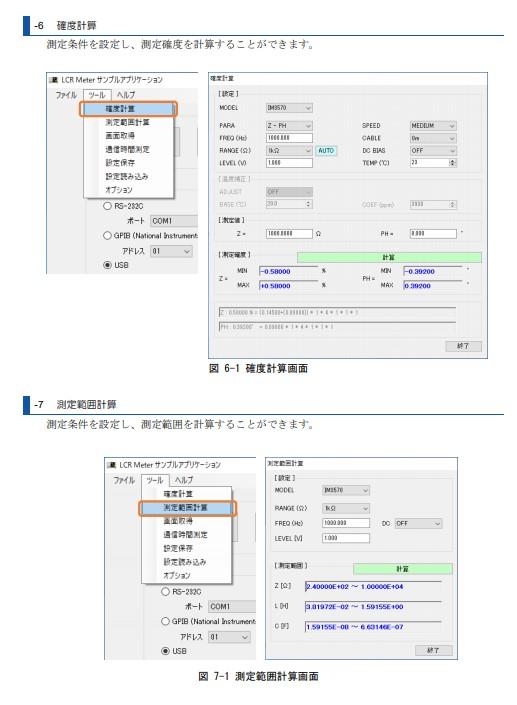
Task: Click the Z MIN -0.58000 accuracy value
Action: coord(288,272)
